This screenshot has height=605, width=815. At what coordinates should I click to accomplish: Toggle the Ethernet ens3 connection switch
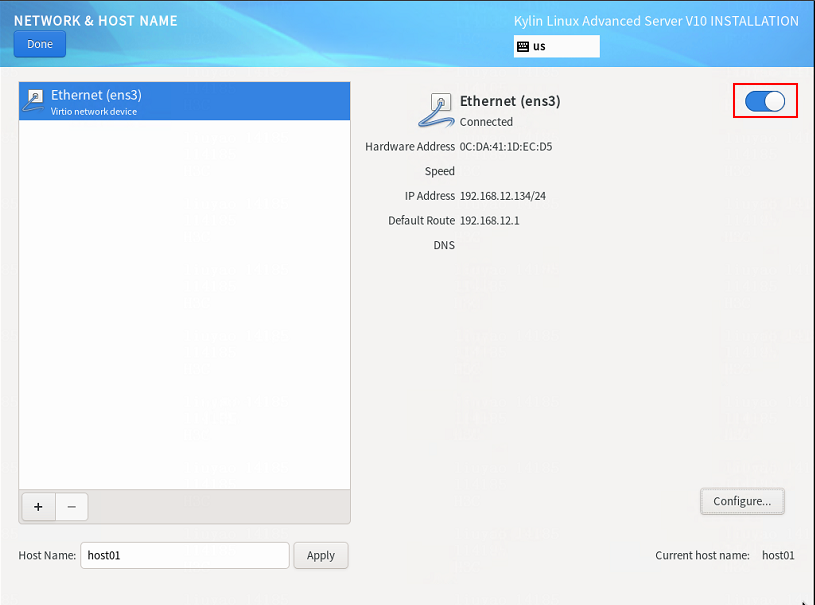pos(765,101)
